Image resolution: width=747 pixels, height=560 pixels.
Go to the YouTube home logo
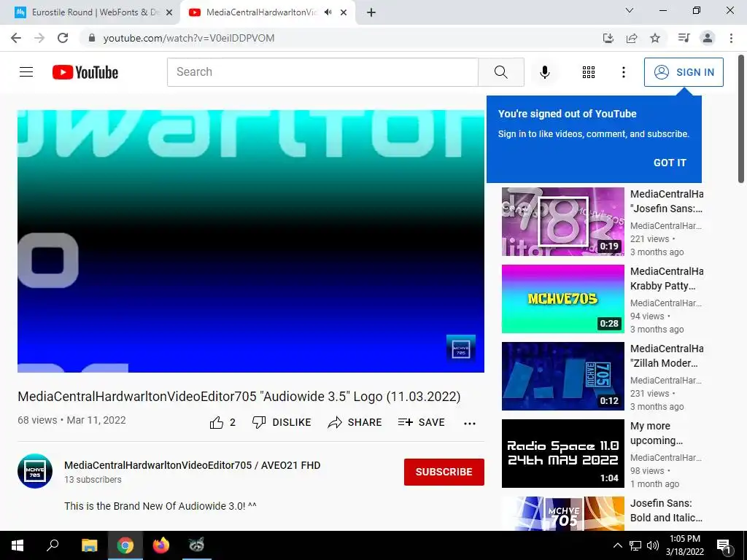(x=85, y=72)
